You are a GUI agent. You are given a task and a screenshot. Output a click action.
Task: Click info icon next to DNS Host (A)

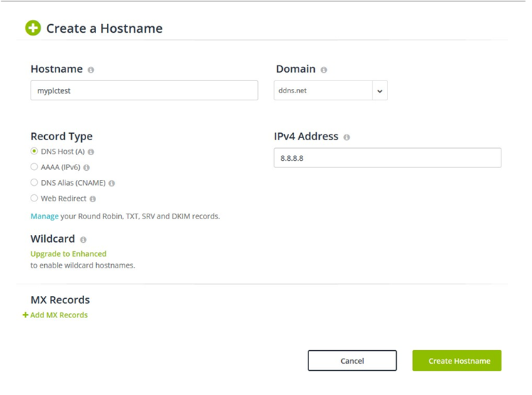(91, 152)
